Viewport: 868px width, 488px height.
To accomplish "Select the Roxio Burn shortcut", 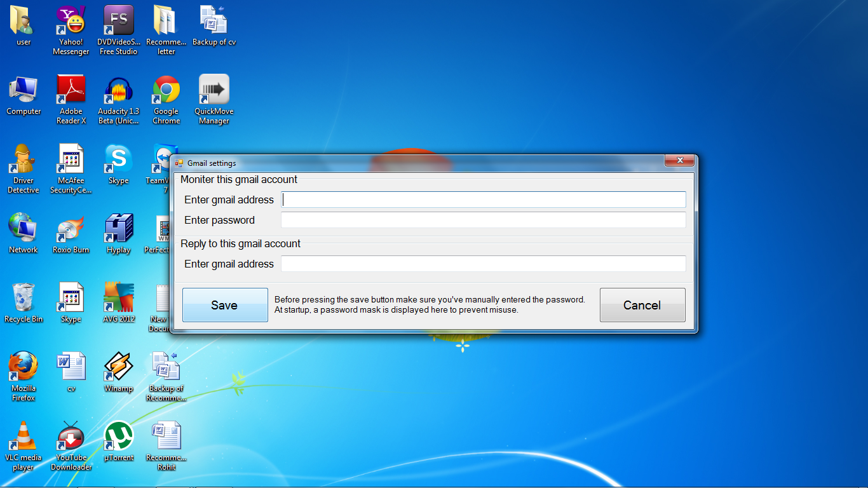I will [x=71, y=234].
